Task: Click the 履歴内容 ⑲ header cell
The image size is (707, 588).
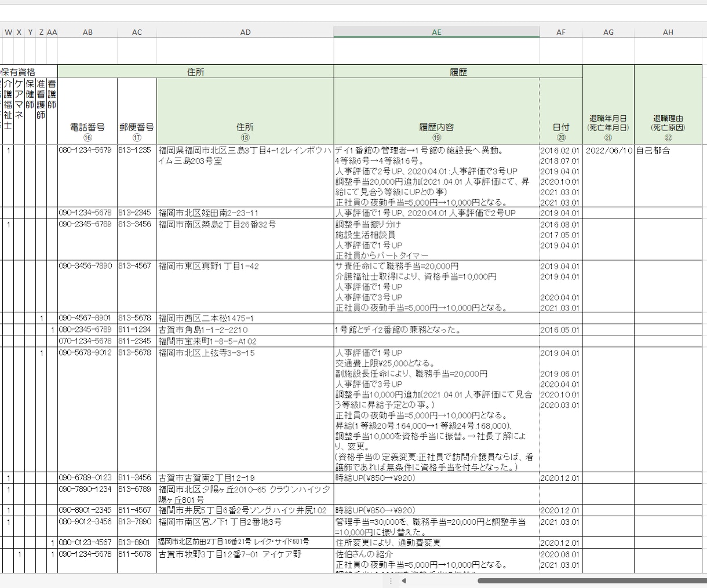Action: 436,111
